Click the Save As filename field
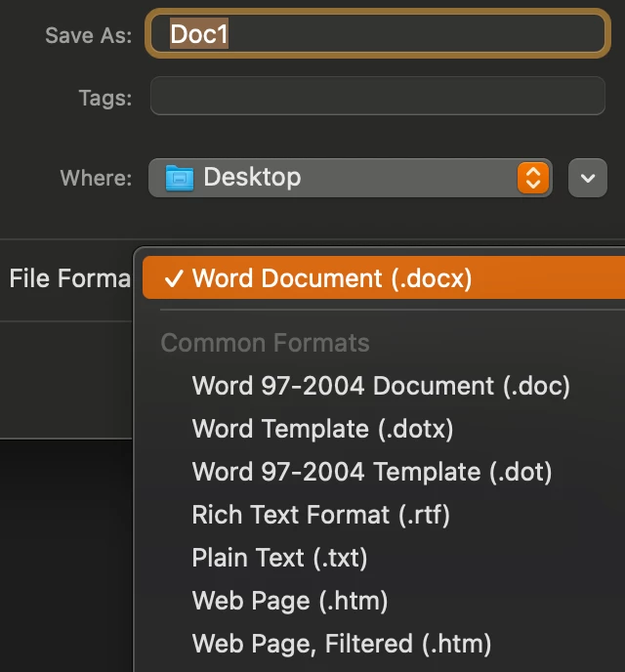Screen dimensions: 625x672 (x=378, y=33)
